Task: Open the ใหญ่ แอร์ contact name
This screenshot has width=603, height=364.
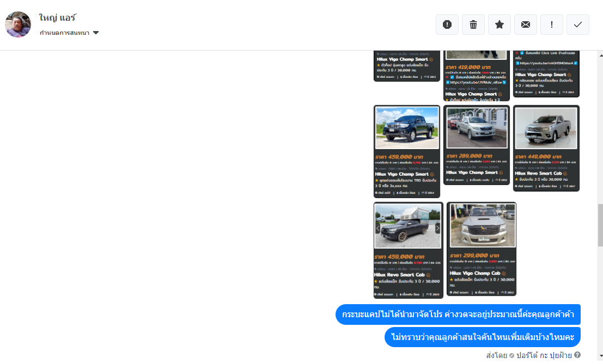Action: point(57,17)
